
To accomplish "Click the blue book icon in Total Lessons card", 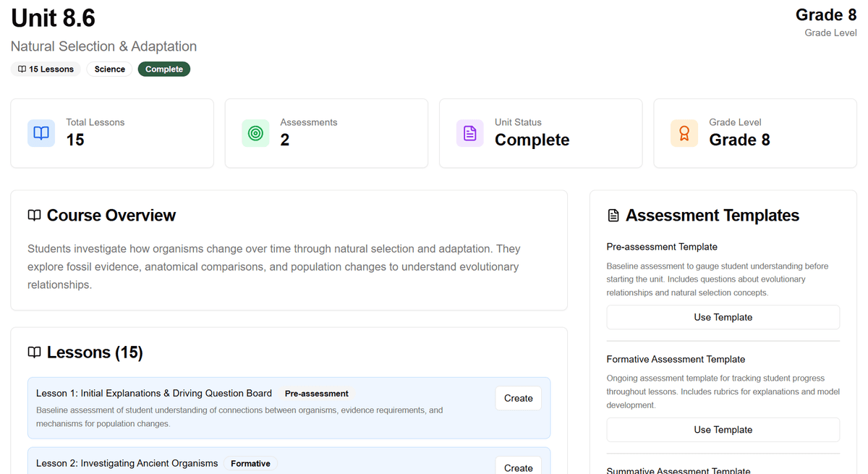I will pyautogui.click(x=41, y=132).
